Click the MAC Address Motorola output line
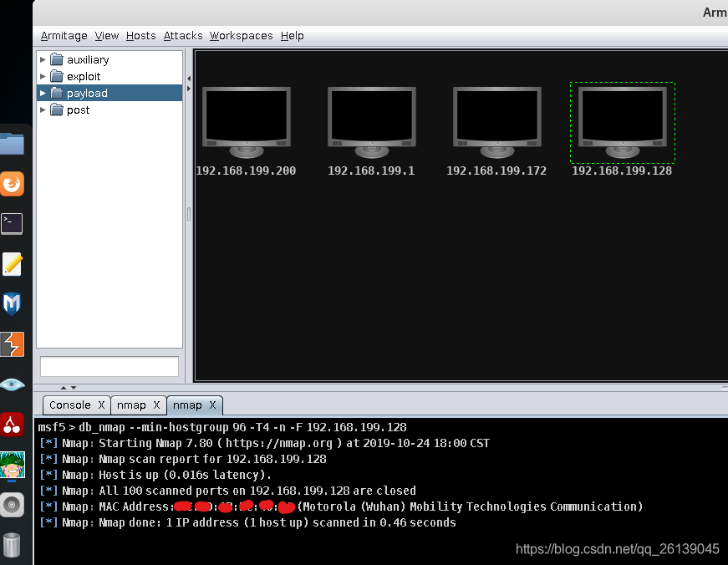 [x=341, y=506]
